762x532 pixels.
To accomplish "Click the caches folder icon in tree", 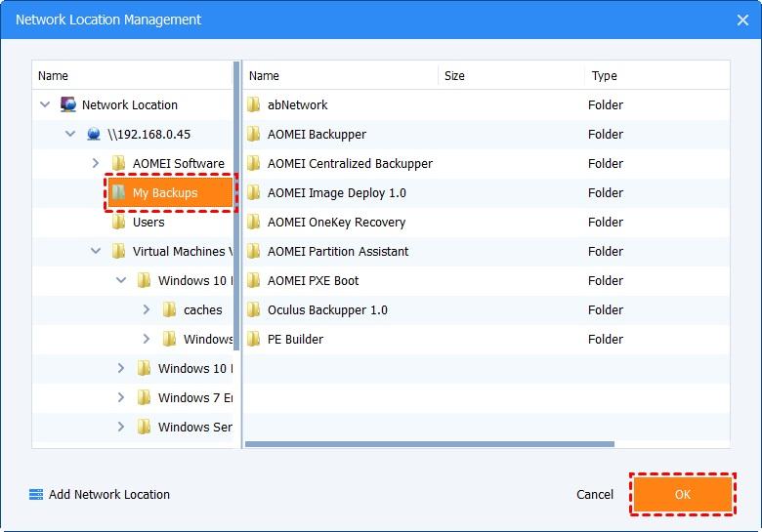I will [x=170, y=309].
